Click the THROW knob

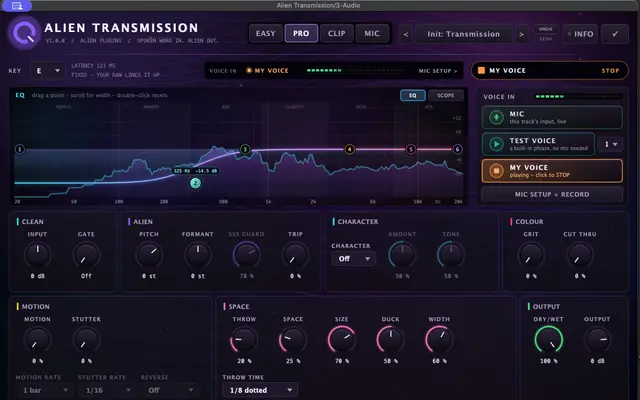tap(244, 340)
